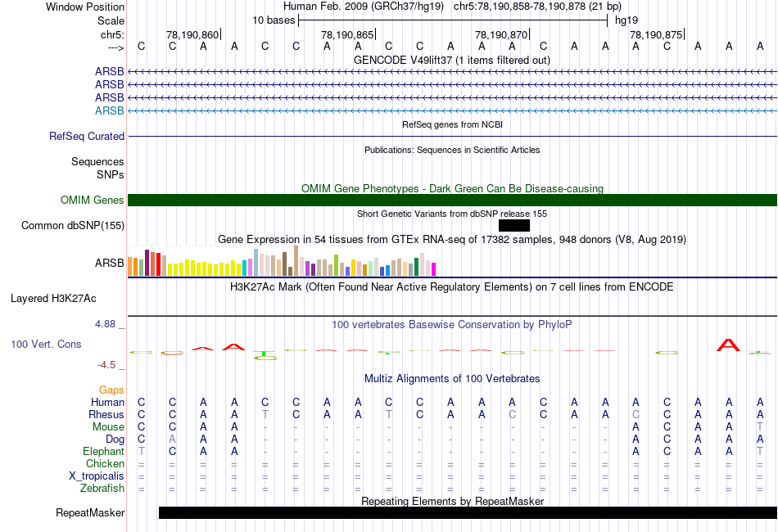Click the OMIM Gene Phenotypes green title
The height and width of the screenshot is (532, 778).
point(452,188)
